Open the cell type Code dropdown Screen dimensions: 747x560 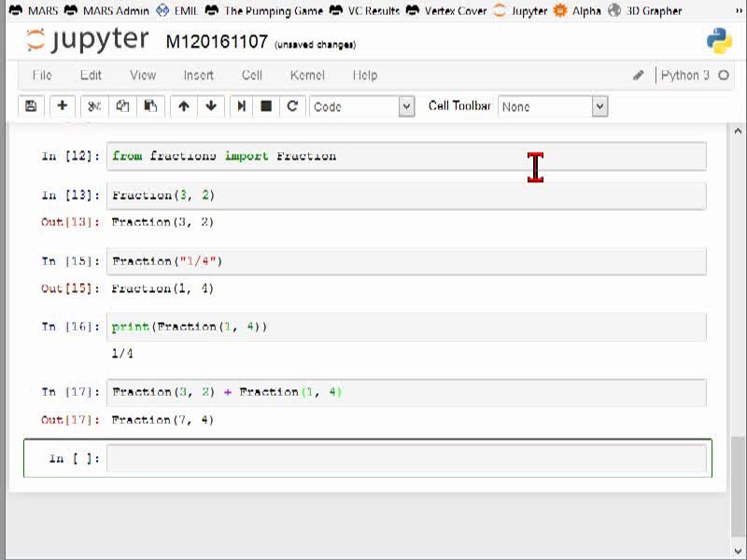pos(362,106)
